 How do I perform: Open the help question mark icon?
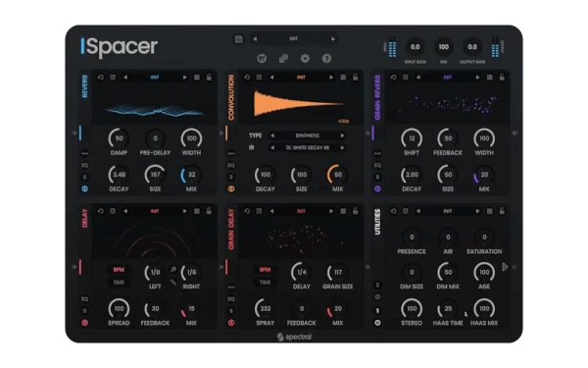[x=326, y=58]
